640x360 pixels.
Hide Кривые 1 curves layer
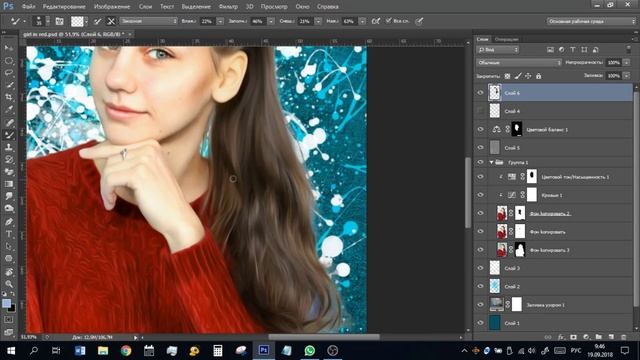click(480, 195)
